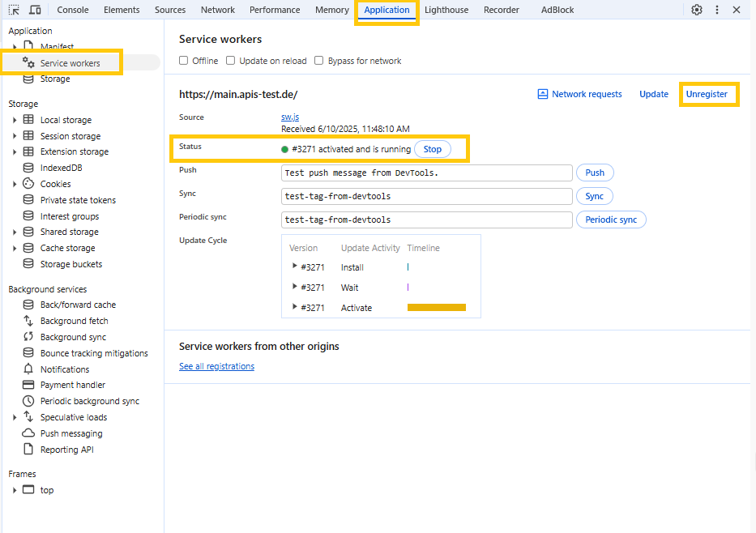Click the Service workers gear icon
The image size is (756, 533).
[28, 62]
